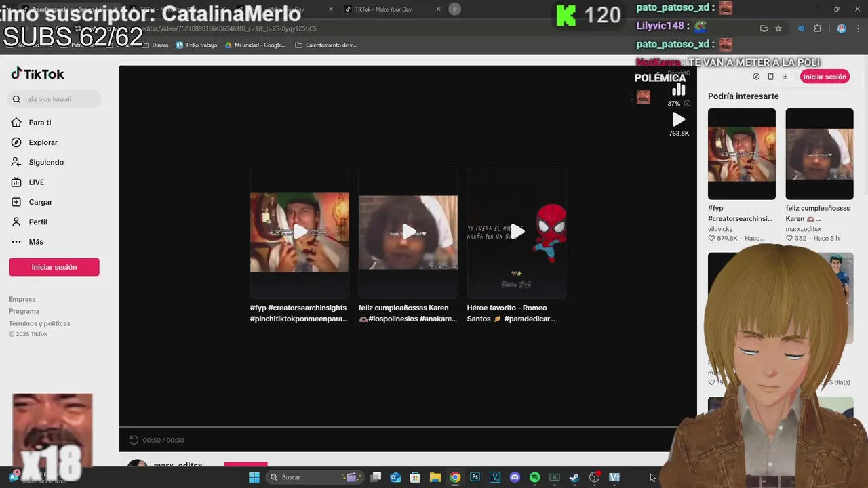Focus the TikTok search field
This screenshot has height=488, width=868.
[55, 99]
